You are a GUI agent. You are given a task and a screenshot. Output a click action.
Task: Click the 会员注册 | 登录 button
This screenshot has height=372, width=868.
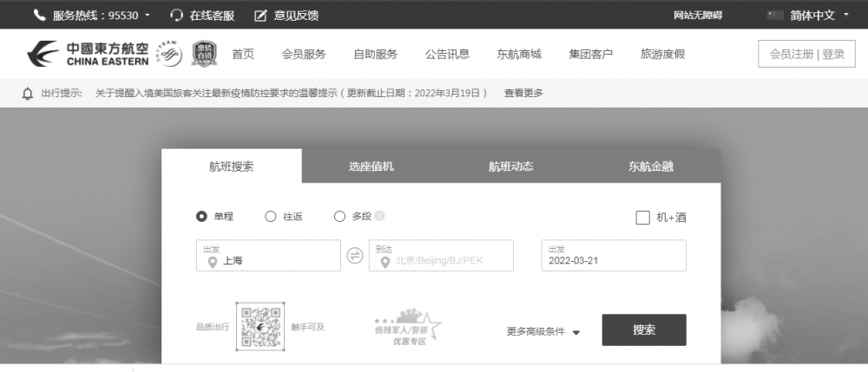tap(806, 54)
